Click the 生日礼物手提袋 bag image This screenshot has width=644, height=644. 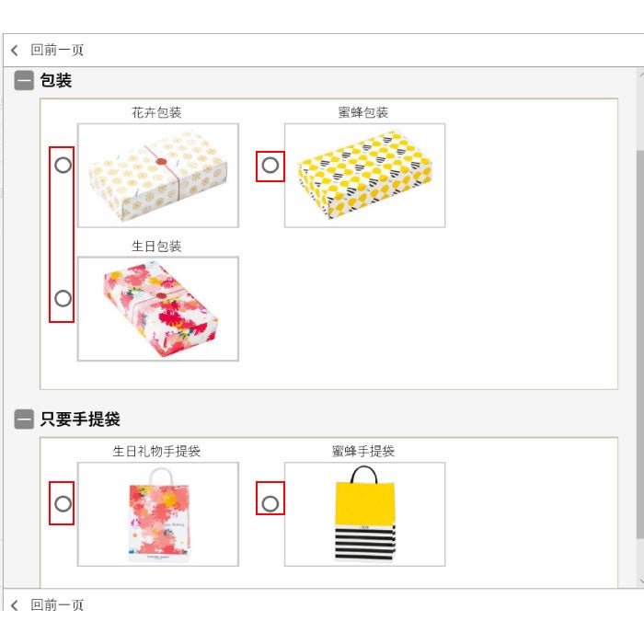[x=158, y=514]
